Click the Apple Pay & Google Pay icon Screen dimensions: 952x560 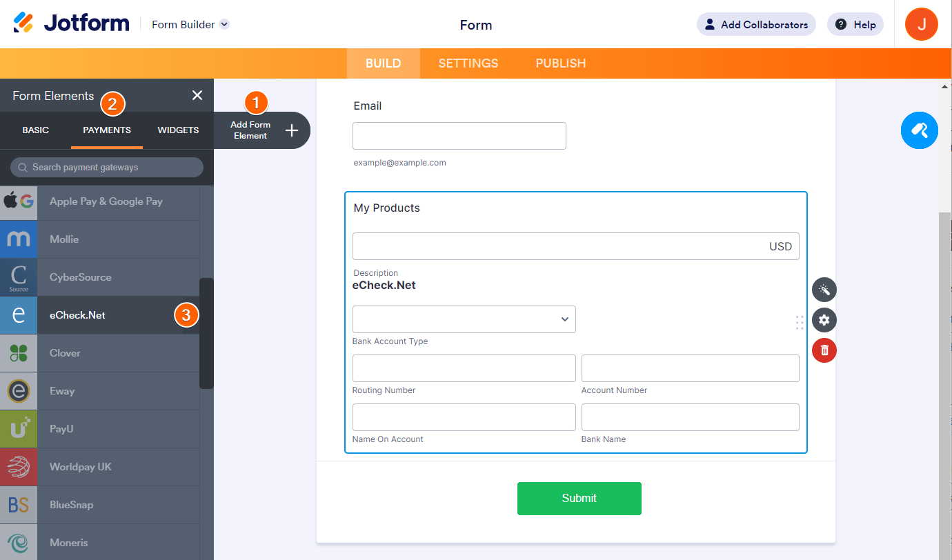click(19, 201)
